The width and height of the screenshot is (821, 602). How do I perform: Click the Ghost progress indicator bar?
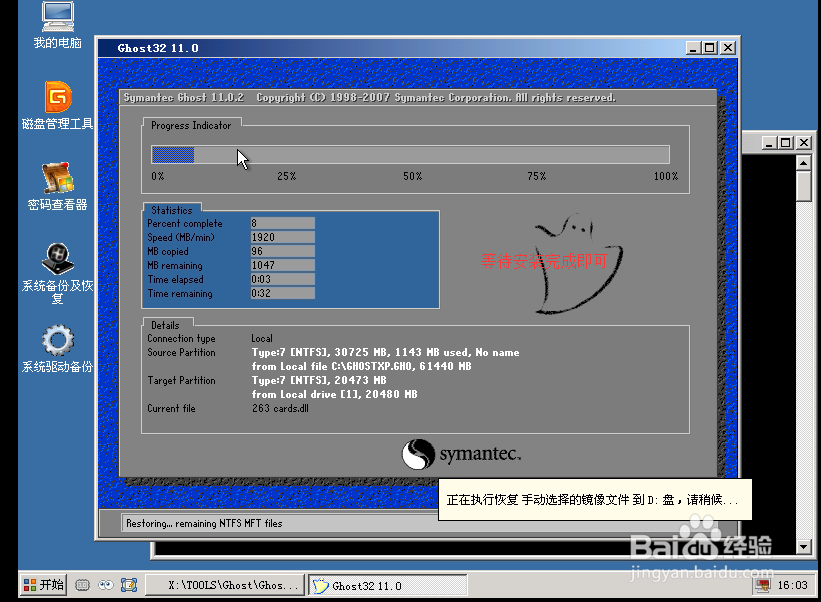click(410, 155)
